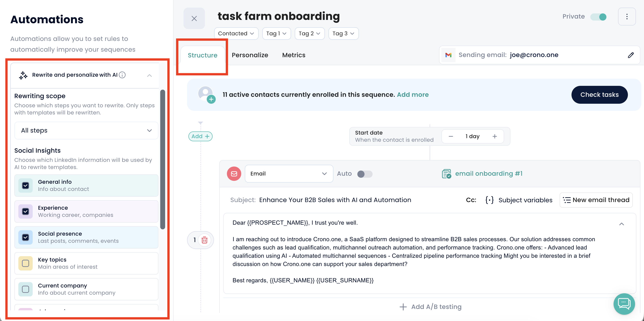Screen dimensions: 644x321
Task: Open the Contacted status dropdown
Action: (x=236, y=34)
